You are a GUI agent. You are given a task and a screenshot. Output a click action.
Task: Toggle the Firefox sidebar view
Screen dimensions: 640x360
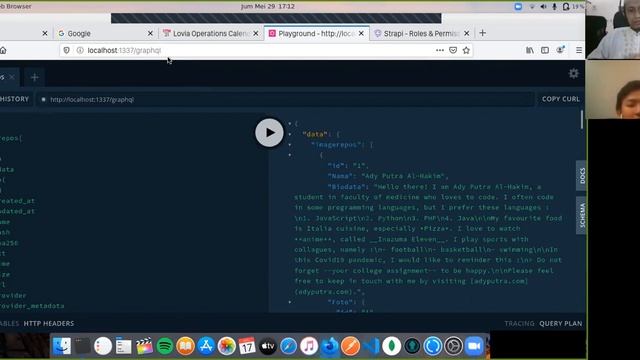545,50
